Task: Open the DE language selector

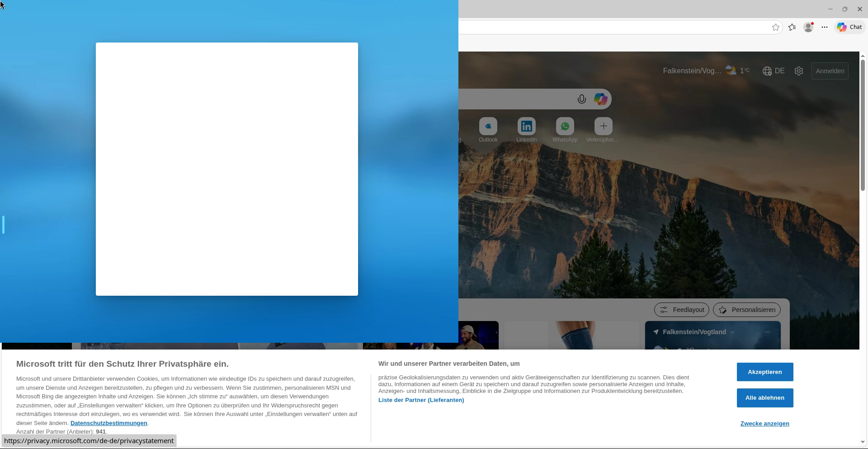Action: [x=774, y=71]
